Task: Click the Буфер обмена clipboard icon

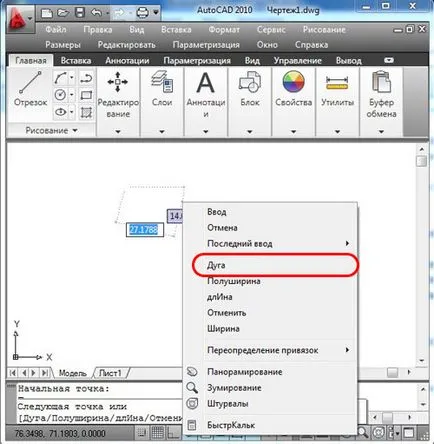Action: click(x=381, y=82)
